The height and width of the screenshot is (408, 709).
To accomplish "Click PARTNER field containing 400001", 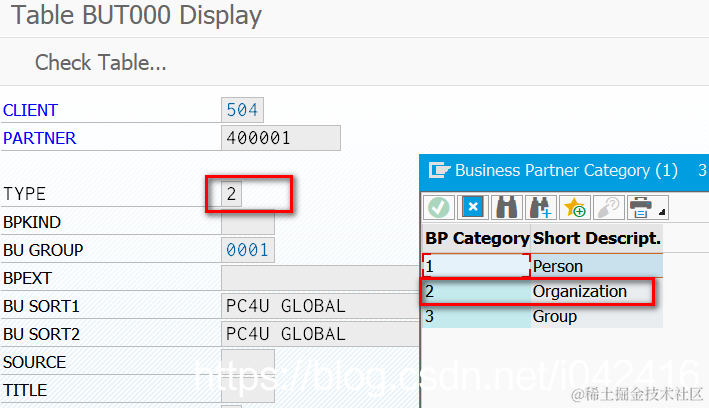I will pos(281,138).
